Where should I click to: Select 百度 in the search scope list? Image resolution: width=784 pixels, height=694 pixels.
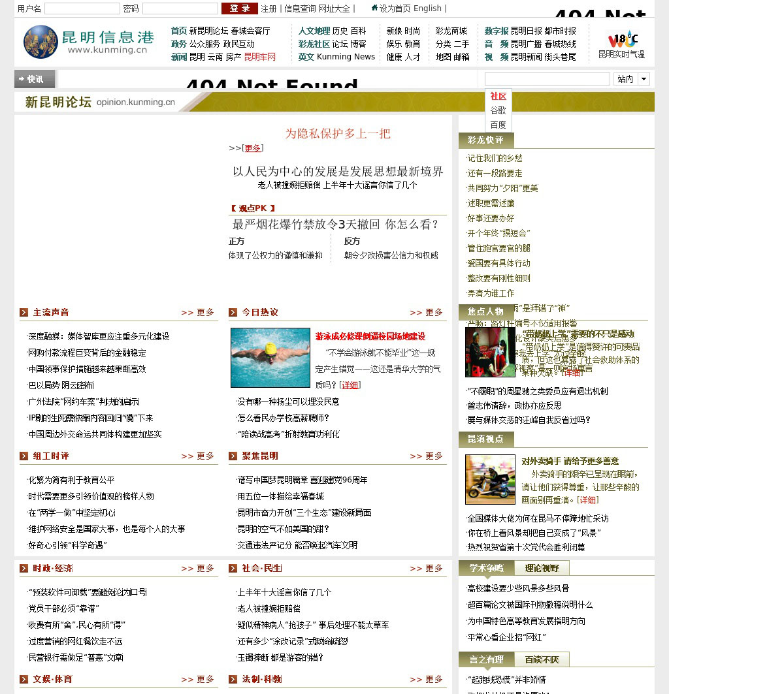tap(498, 125)
